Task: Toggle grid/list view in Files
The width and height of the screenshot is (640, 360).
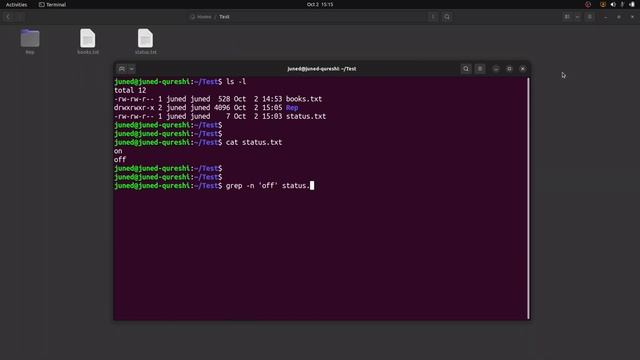Action: click(x=567, y=17)
